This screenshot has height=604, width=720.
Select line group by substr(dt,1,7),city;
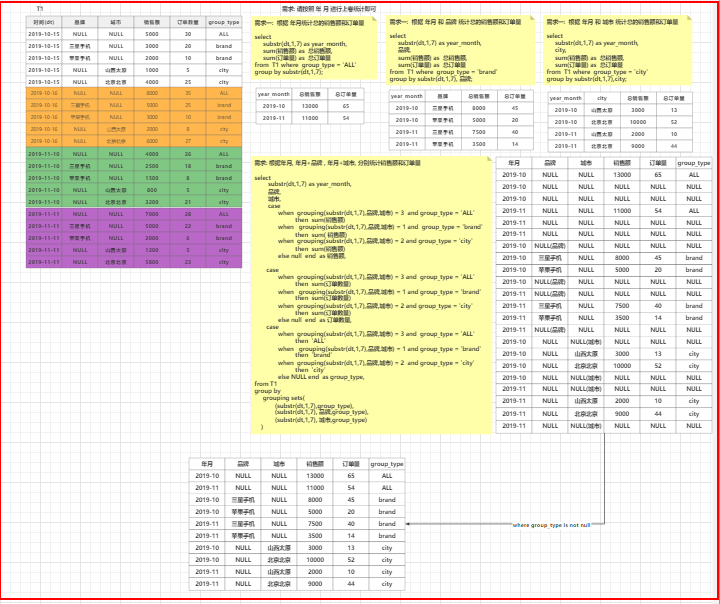click(x=586, y=79)
